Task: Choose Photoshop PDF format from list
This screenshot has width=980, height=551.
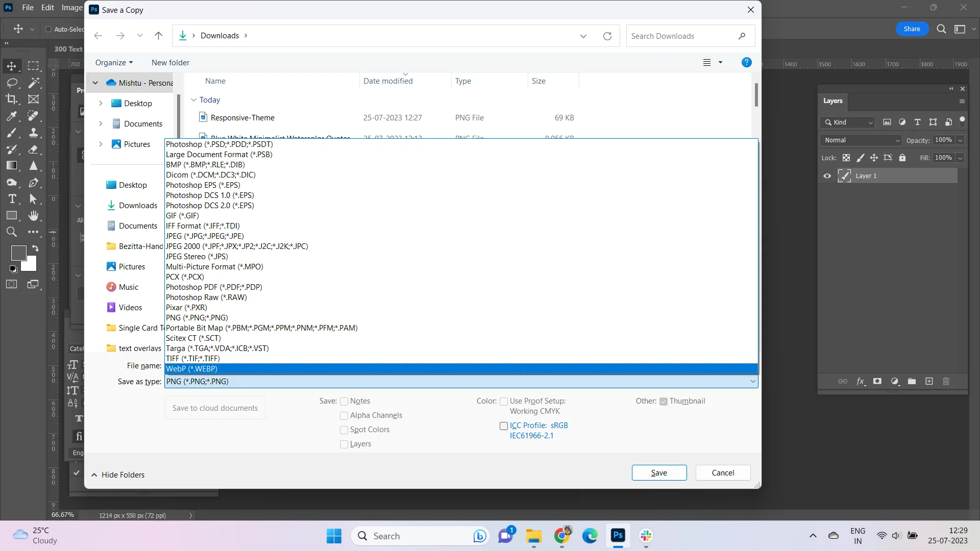Action: pyautogui.click(x=461, y=287)
